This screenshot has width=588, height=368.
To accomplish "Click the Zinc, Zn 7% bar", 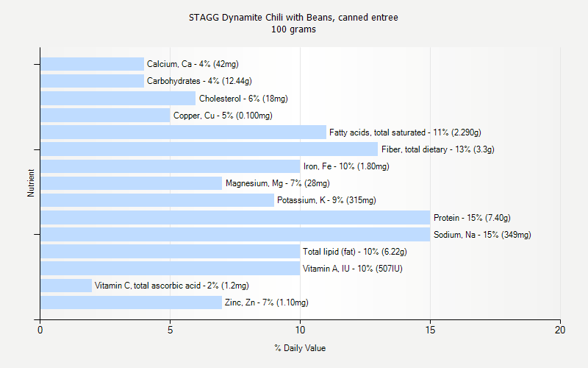I will (x=132, y=302).
